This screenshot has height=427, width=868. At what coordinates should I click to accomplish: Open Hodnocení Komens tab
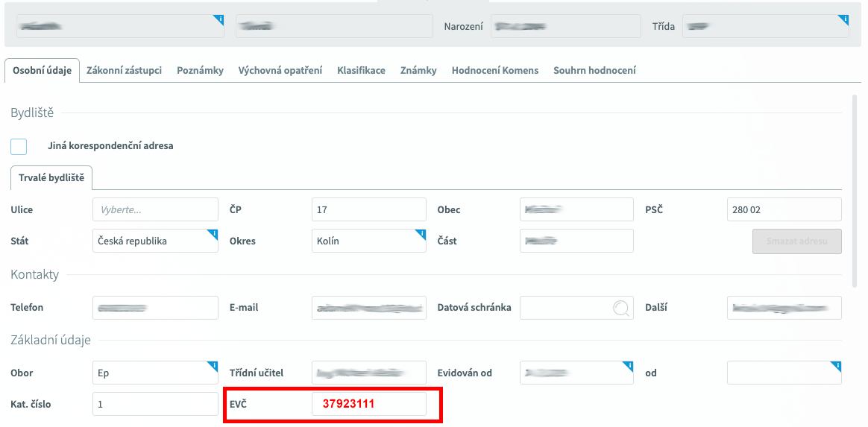tap(494, 71)
